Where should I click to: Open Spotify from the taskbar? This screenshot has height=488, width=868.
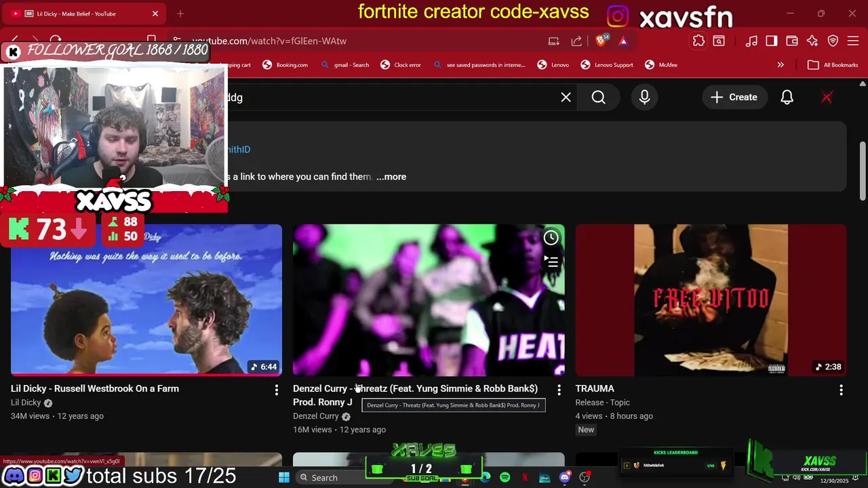point(505,477)
